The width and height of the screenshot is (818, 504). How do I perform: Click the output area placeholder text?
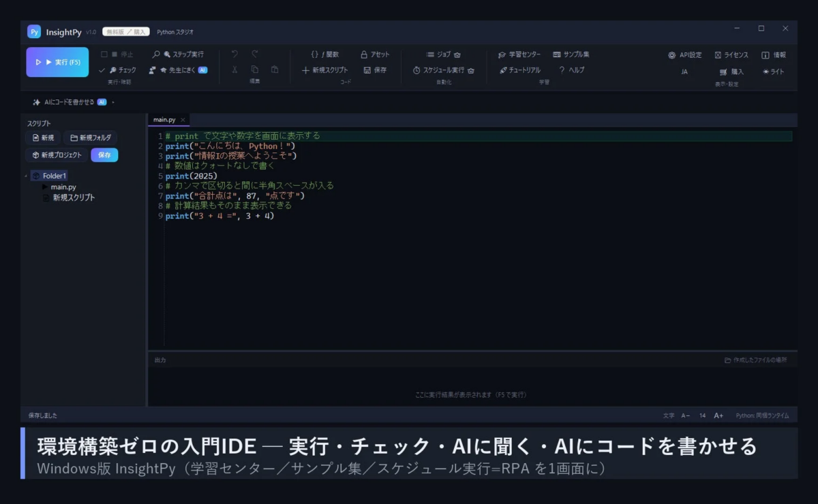(x=471, y=394)
